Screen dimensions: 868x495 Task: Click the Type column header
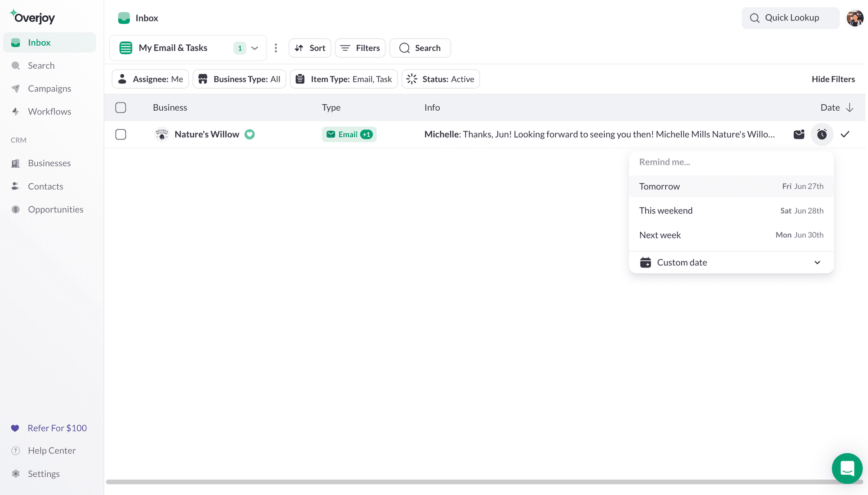[331, 107]
